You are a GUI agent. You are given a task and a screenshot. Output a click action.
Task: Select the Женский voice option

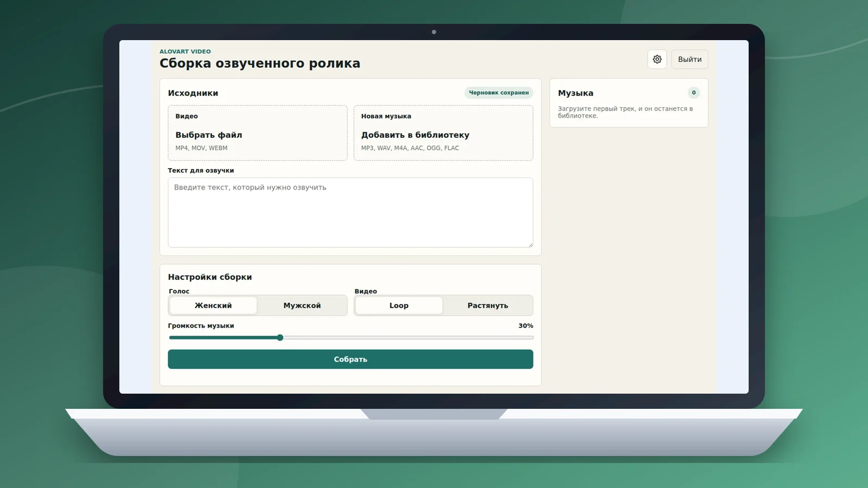coord(213,305)
